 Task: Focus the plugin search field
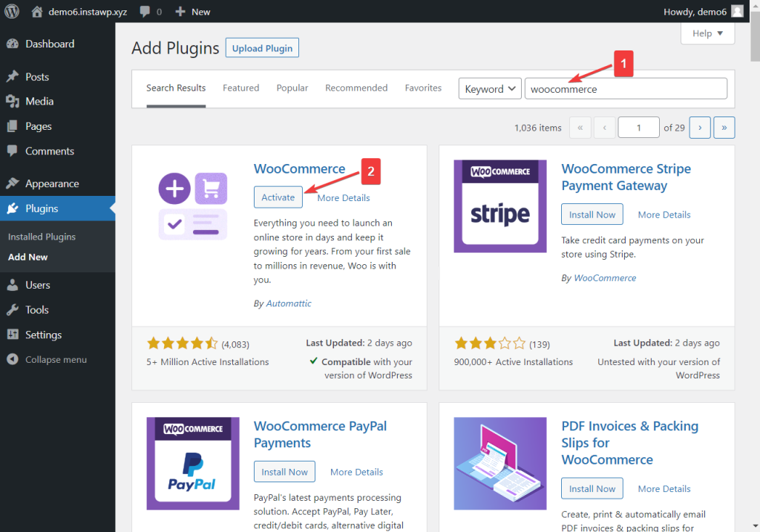tap(626, 89)
